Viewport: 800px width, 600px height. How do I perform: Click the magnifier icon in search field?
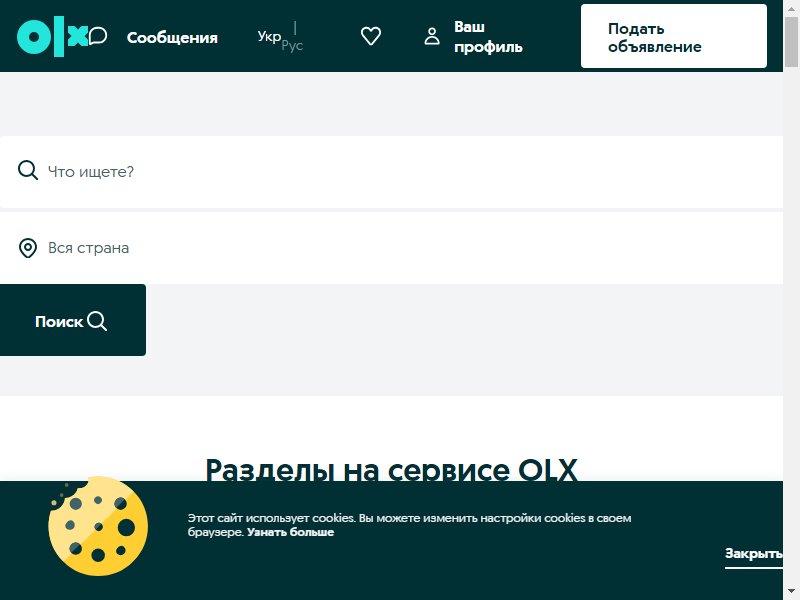[28, 170]
